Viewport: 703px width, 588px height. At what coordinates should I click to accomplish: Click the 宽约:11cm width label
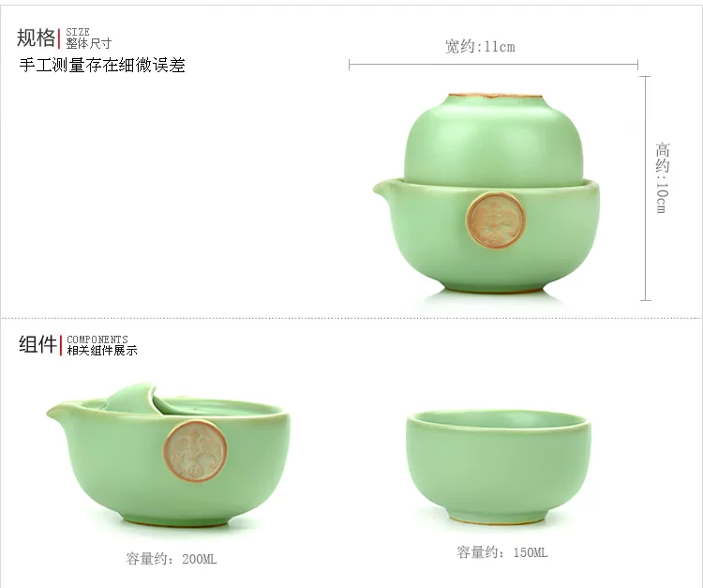480,46
